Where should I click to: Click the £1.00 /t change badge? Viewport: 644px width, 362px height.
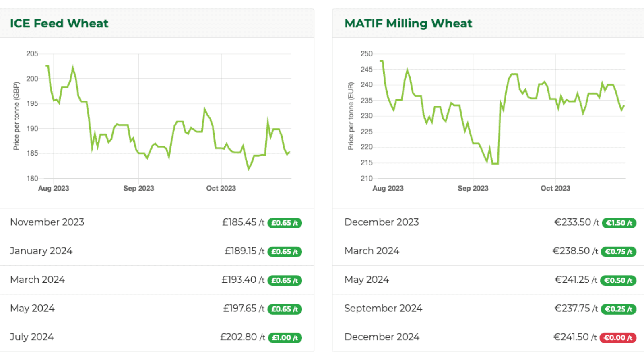point(285,338)
